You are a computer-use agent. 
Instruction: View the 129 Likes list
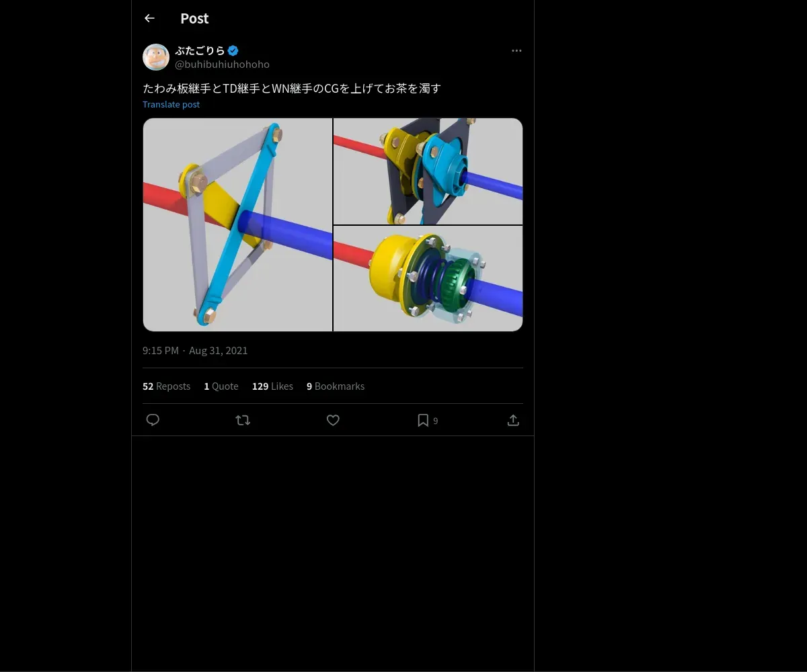(x=272, y=386)
